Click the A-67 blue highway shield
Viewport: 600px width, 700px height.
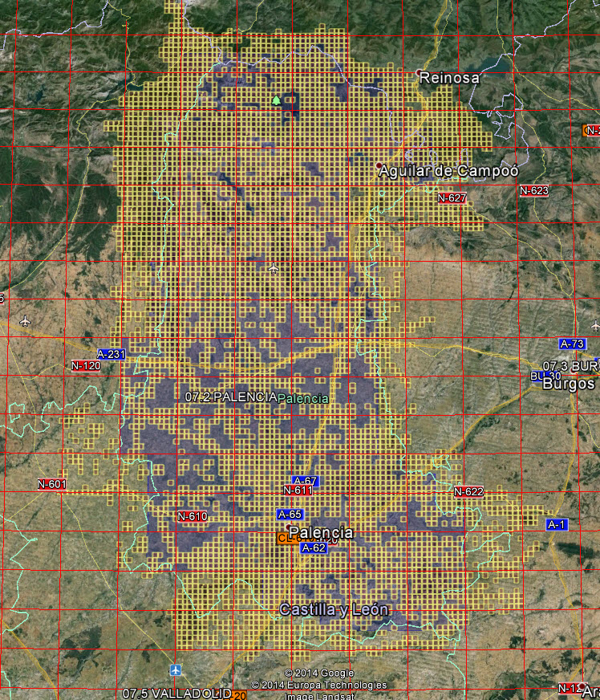[x=306, y=481]
